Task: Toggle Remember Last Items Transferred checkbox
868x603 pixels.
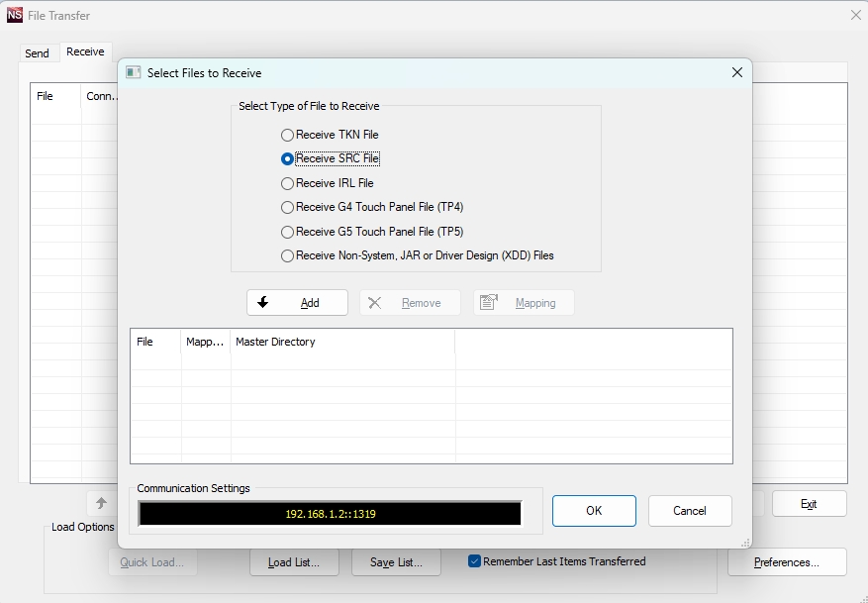Action: point(475,561)
